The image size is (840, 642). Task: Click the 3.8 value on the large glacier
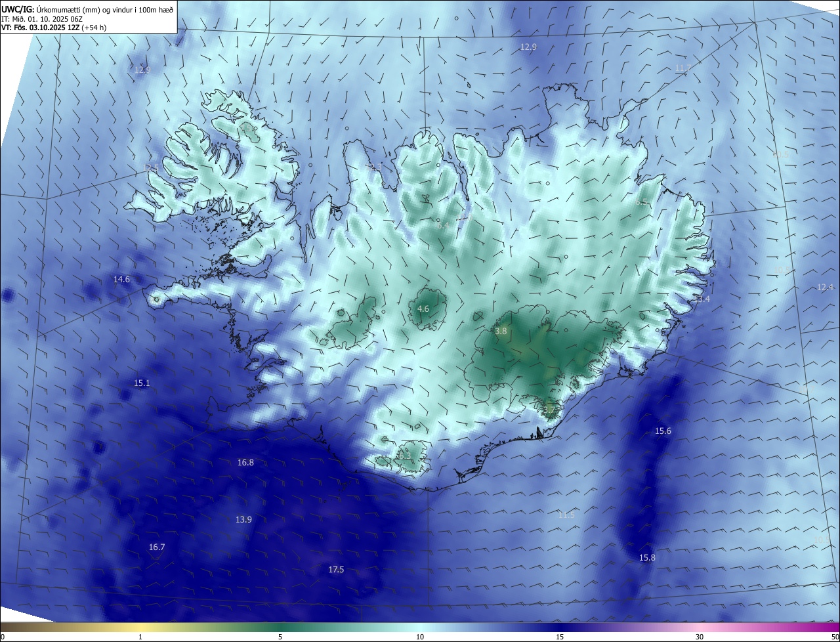(501, 332)
